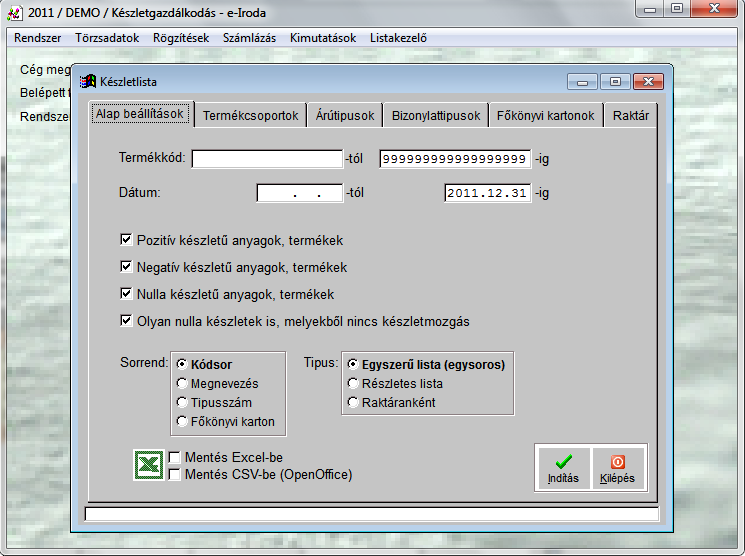This screenshot has height=556, width=745.
Task: Click the e-Iroda application icon in title bar
Action: (x=14, y=10)
